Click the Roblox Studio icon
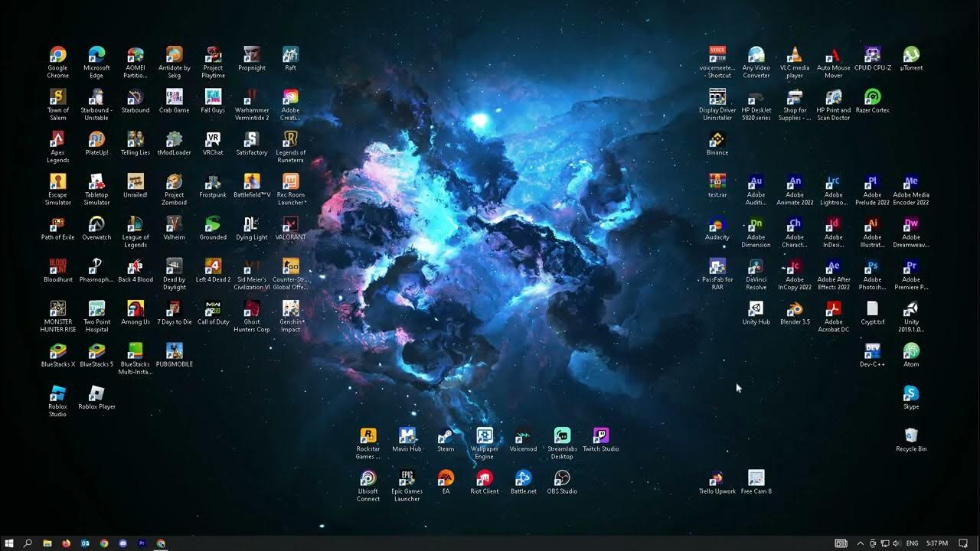This screenshot has height=551, width=980. [x=57, y=401]
